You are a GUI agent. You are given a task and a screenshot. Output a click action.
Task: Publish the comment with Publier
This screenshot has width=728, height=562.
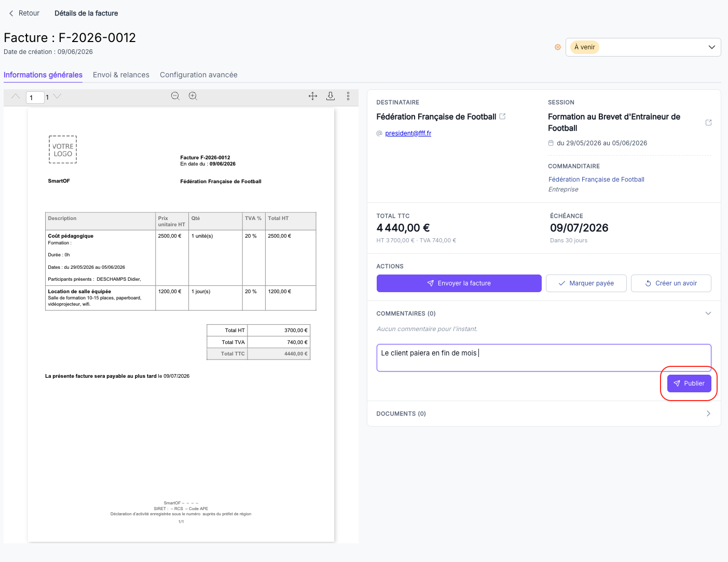coord(689,383)
